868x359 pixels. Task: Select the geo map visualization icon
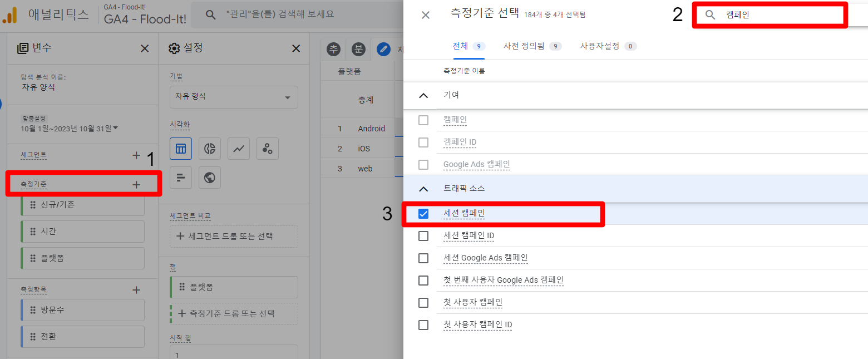(210, 178)
